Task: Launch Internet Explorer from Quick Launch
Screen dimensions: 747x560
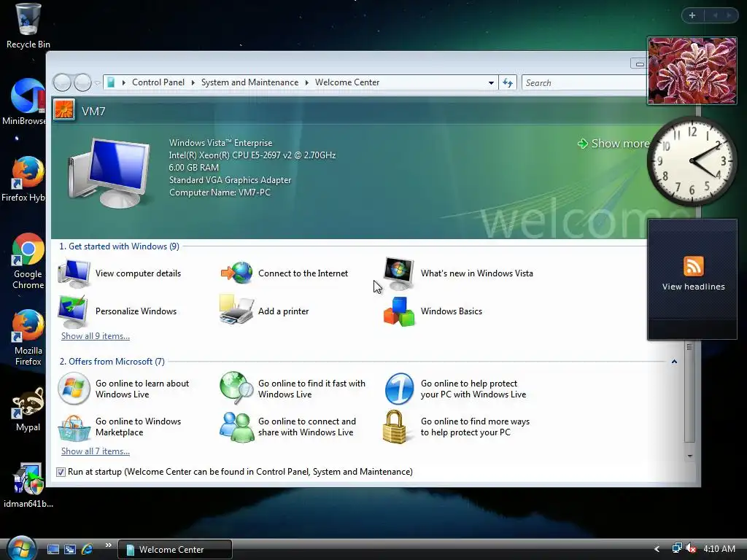Action: pos(88,549)
